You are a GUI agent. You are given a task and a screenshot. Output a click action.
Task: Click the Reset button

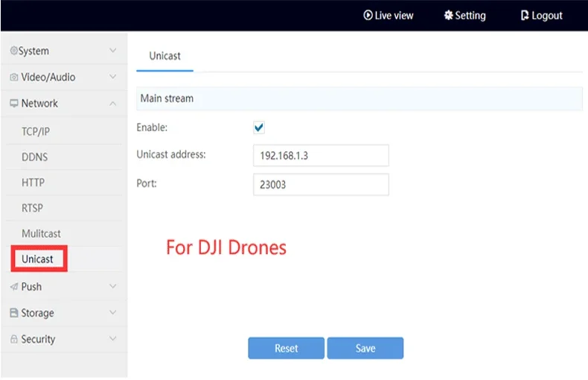tap(286, 348)
